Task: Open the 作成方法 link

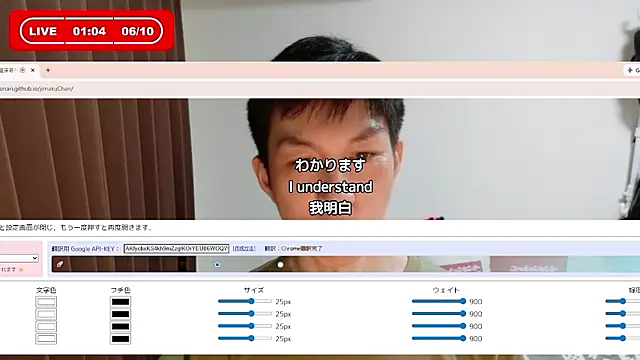Action: pyautogui.click(x=244, y=249)
